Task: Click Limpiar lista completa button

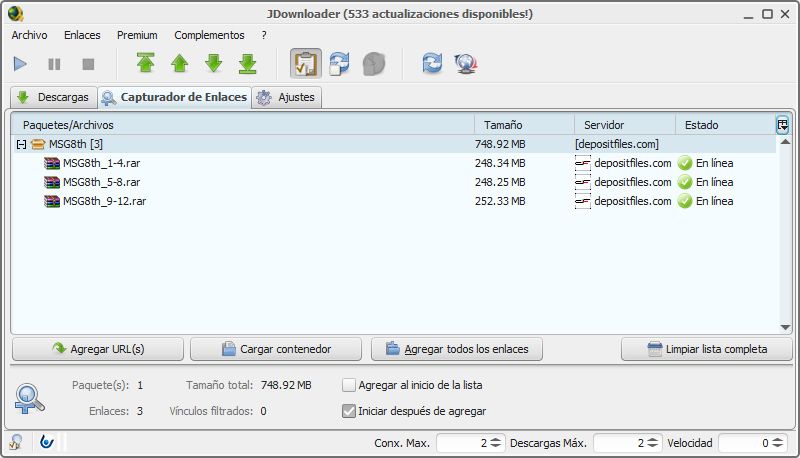Action: click(707, 349)
